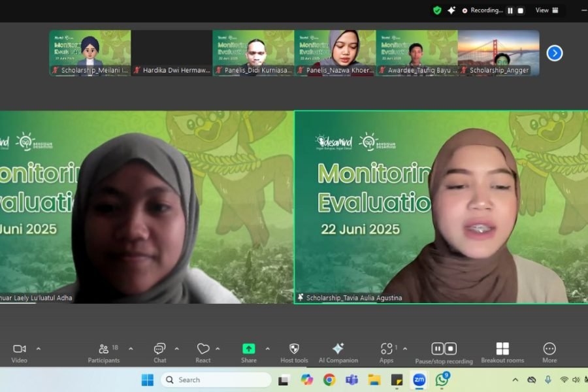
Task: Expand share options chevron beside Share
Action: 267,349
